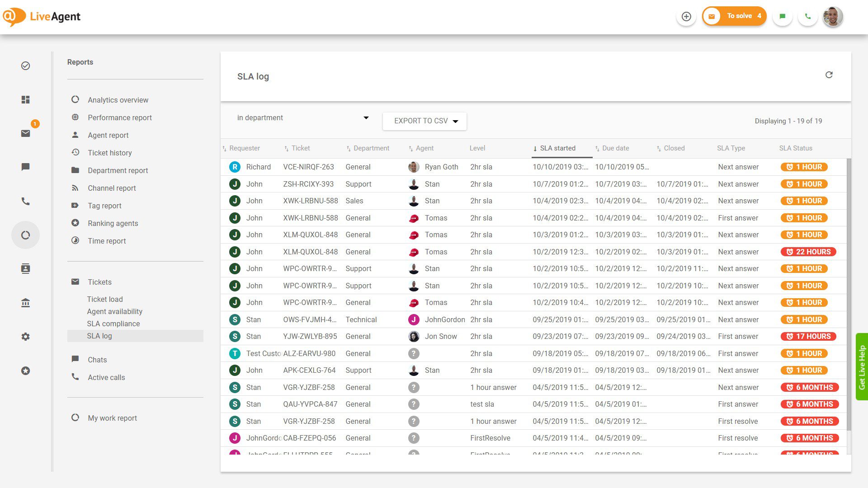Open your profile avatar in top bar

pos(833,16)
